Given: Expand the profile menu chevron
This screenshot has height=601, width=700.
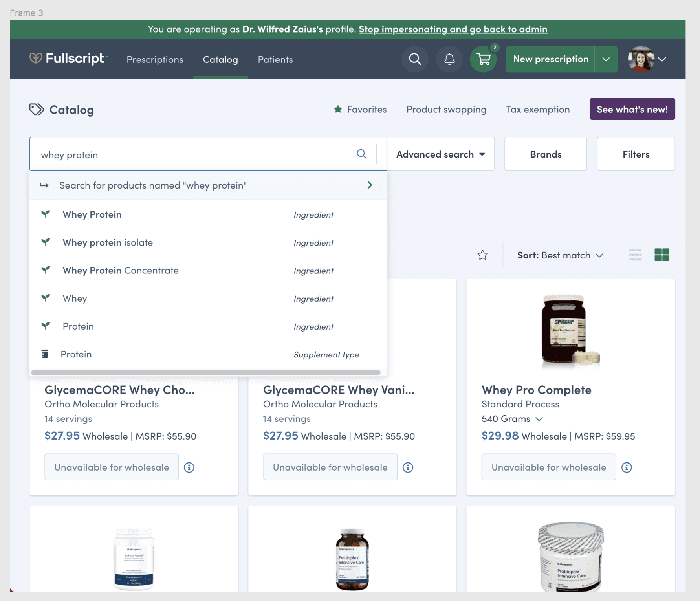Looking at the screenshot, I should pyautogui.click(x=662, y=59).
